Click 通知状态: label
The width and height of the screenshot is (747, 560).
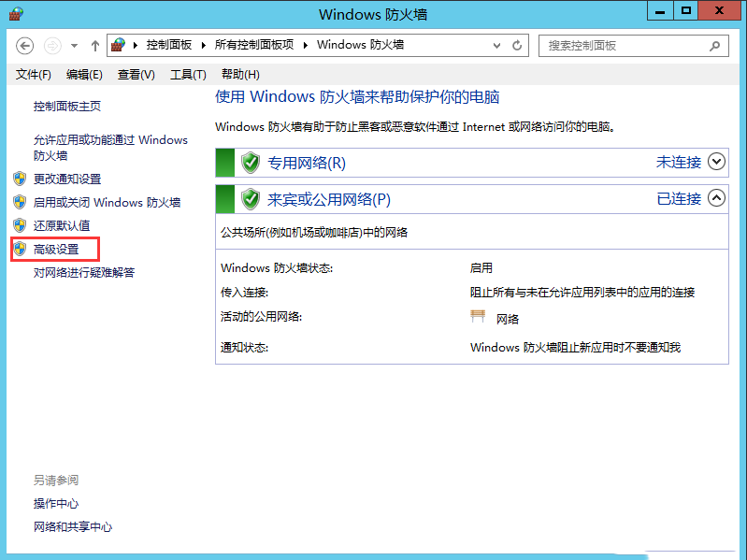click(244, 348)
